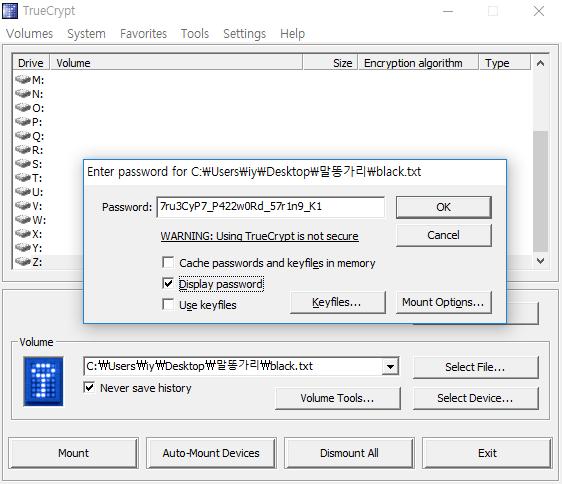
Task: Open the System menu
Action: coord(86,34)
